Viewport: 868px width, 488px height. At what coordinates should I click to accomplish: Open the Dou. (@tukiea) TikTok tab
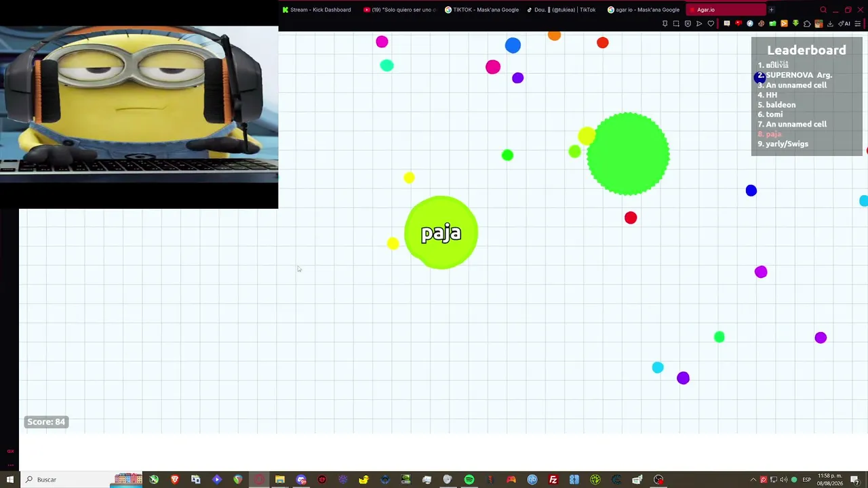(x=561, y=9)
